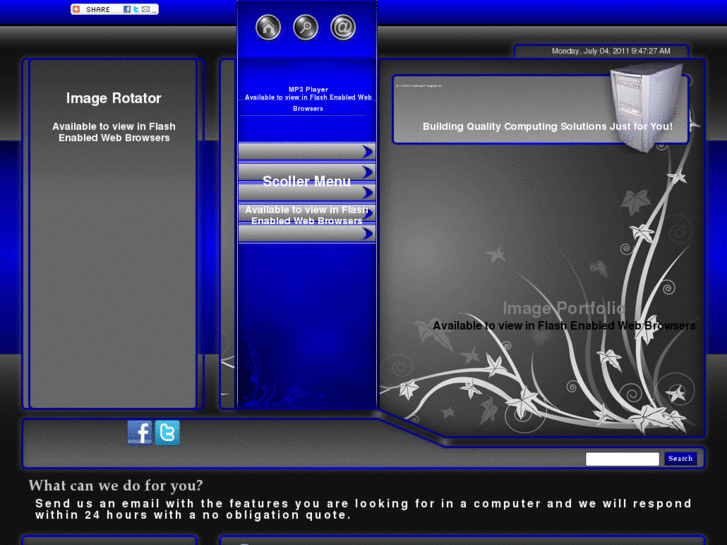Click the orange plus icon in Share bar

click(x=77, y=9)
